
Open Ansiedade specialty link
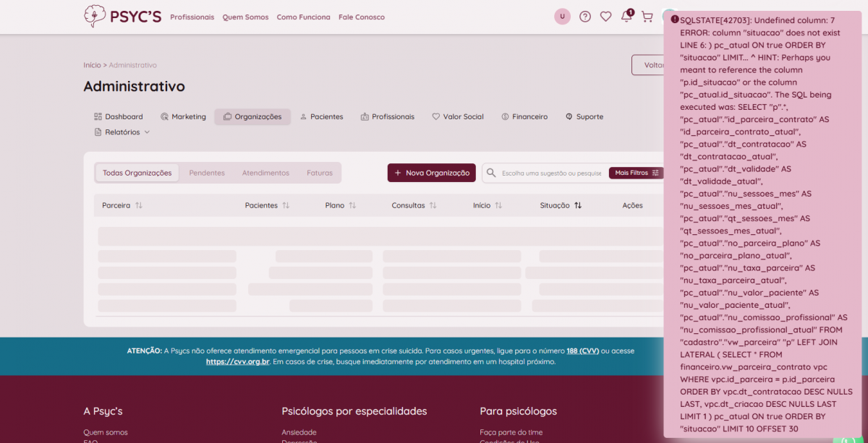point(299,432)
